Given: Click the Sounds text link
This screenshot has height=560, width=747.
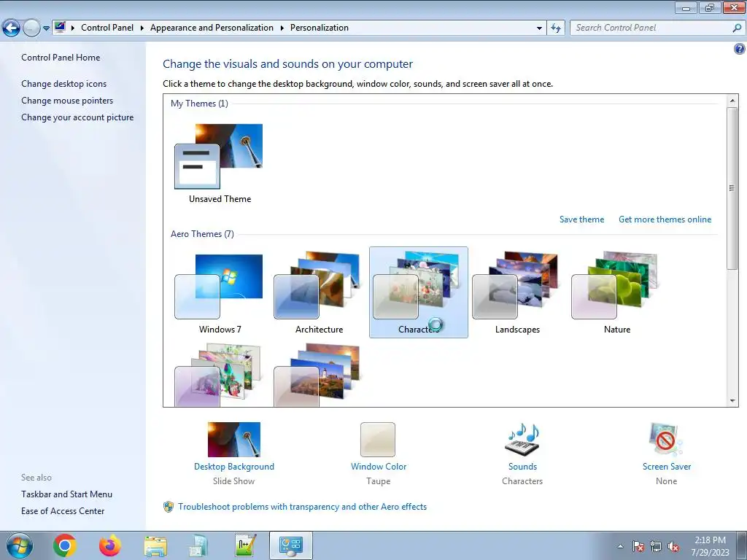Looking at the screenshot, I should 522,467.
